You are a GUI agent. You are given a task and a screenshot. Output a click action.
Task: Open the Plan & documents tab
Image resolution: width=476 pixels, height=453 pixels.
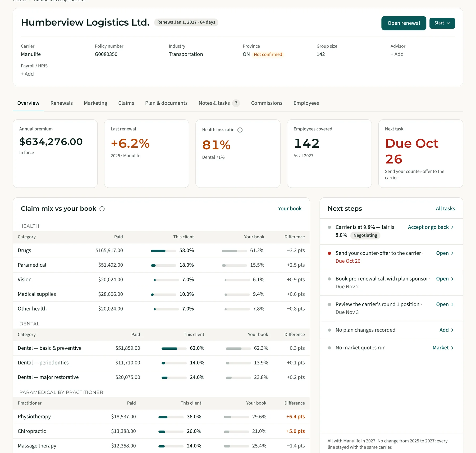pyautogui.click(x=166, y=103)
